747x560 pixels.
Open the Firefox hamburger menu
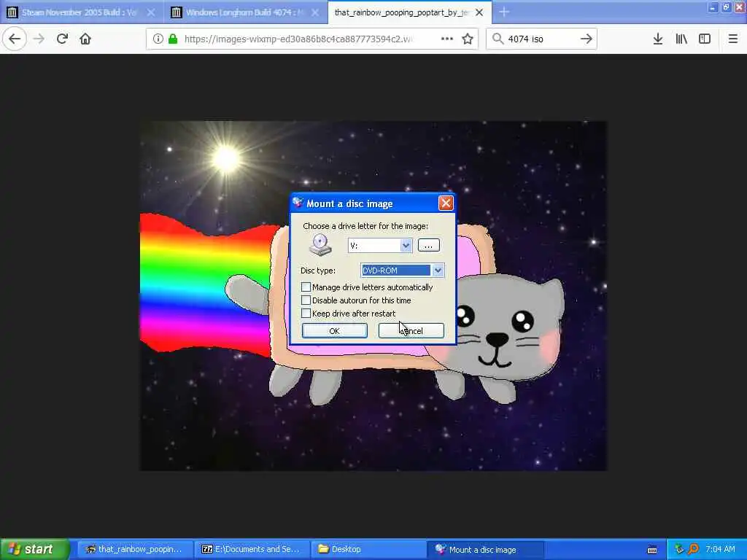coord(733,39)
